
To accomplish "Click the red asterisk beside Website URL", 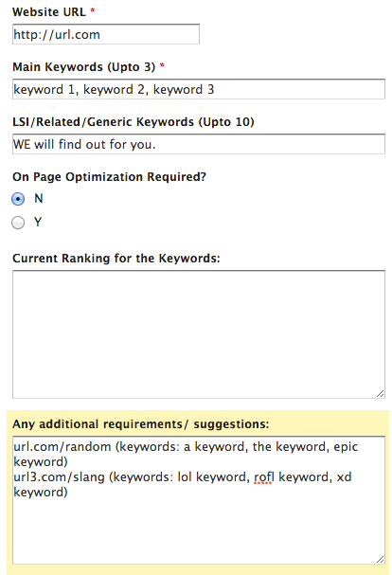I will click(x=93, y=10).
